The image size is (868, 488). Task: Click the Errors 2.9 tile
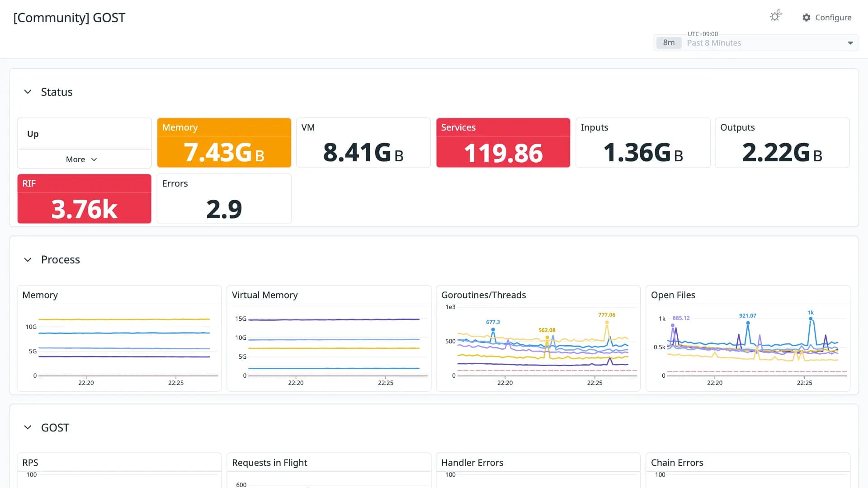[224, 199]
